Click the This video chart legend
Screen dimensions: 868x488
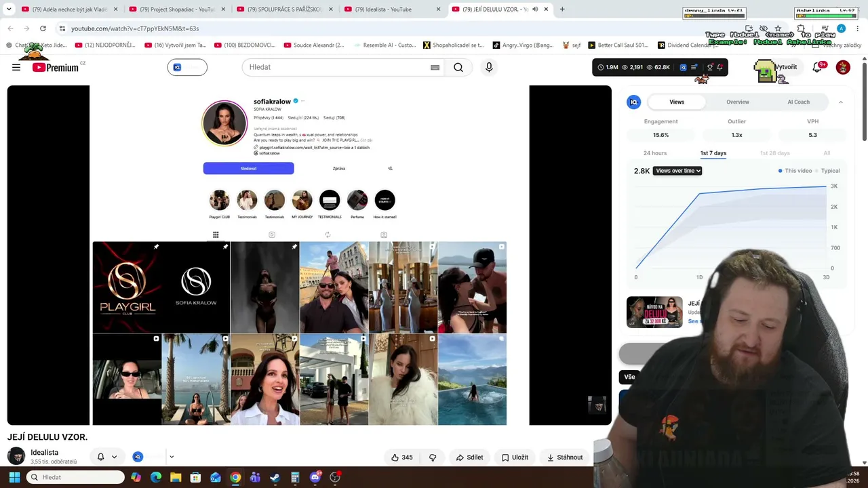click(795, 171)
